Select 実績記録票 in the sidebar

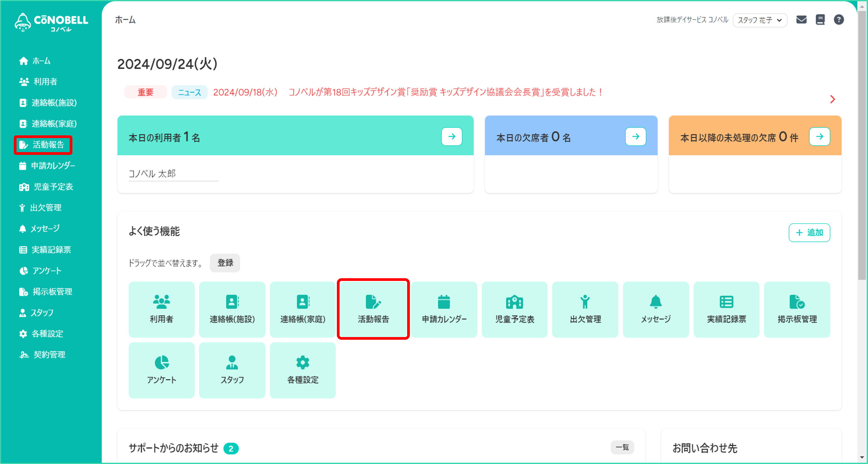(x=45, y=250)
